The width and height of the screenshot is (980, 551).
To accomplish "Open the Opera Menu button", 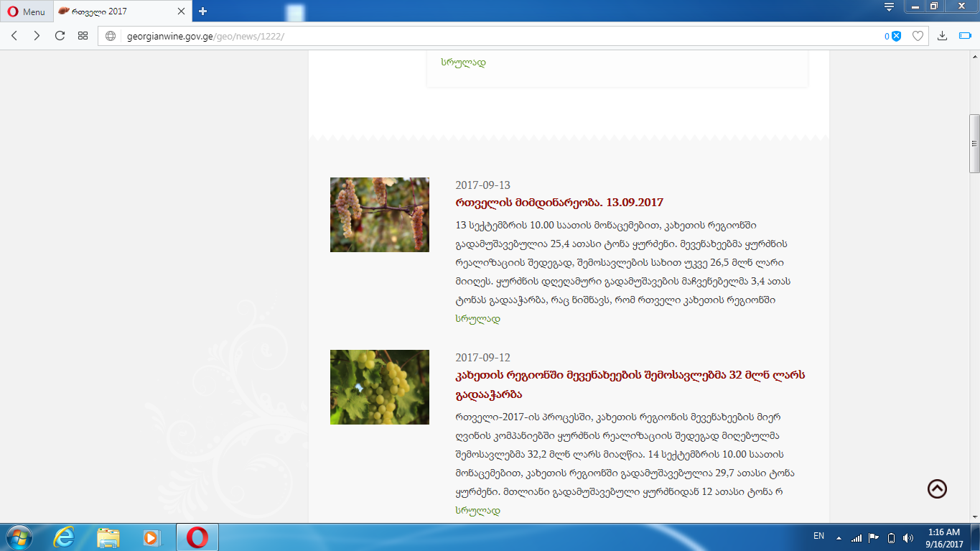I will pyautogui.click(x=26, y=11).
